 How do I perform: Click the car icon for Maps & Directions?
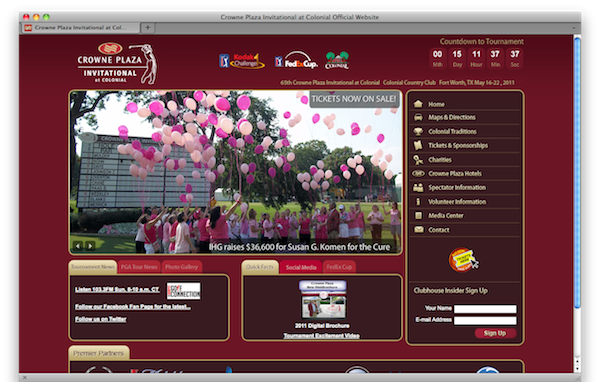[418, 117]
